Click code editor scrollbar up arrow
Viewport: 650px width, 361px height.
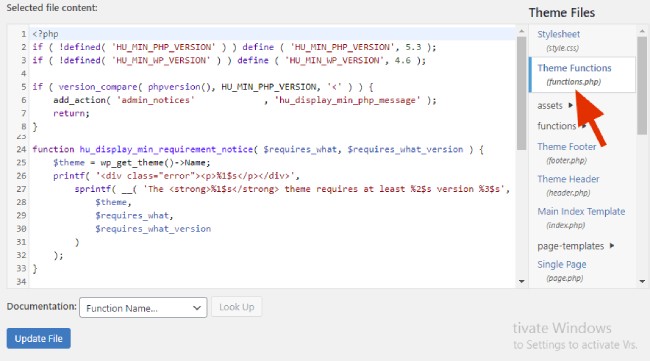(521, 31)
